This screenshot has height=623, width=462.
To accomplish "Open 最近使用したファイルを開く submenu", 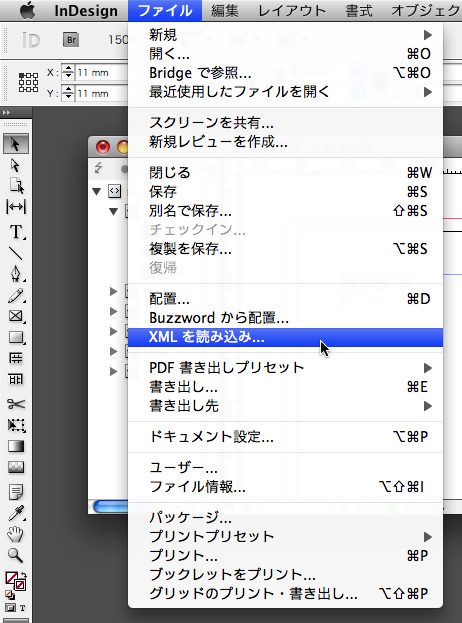I will [x=286, y=92].
